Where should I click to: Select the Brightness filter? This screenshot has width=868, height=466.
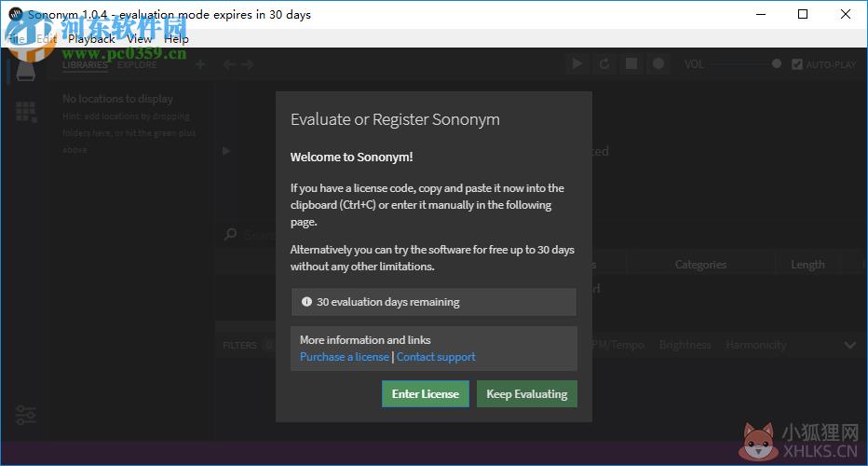pyautogui.click(x=685, y=345)
